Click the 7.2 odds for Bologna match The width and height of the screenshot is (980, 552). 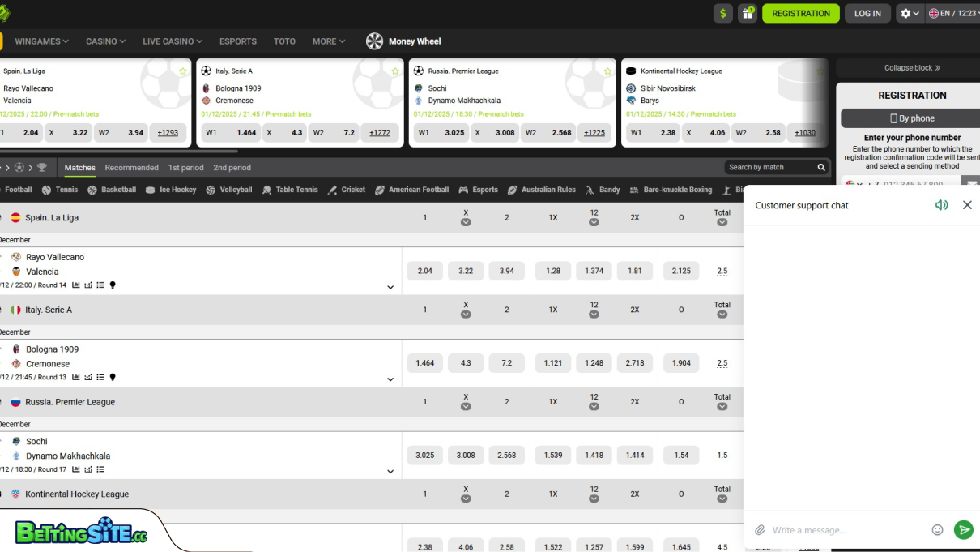pos(506,363)
